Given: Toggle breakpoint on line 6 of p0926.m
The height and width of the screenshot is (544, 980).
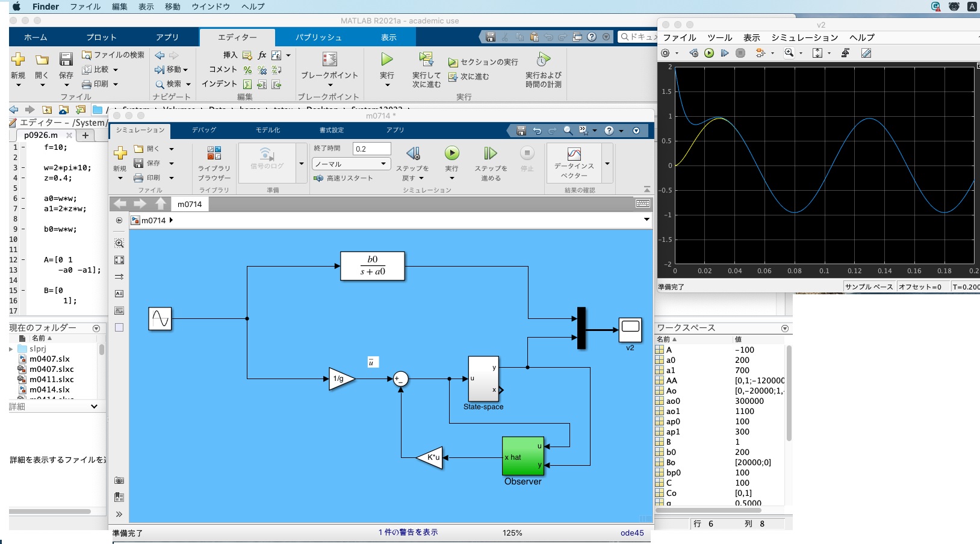Looking at the screenshot, I should pyautogui.click(x=23, y=199).
